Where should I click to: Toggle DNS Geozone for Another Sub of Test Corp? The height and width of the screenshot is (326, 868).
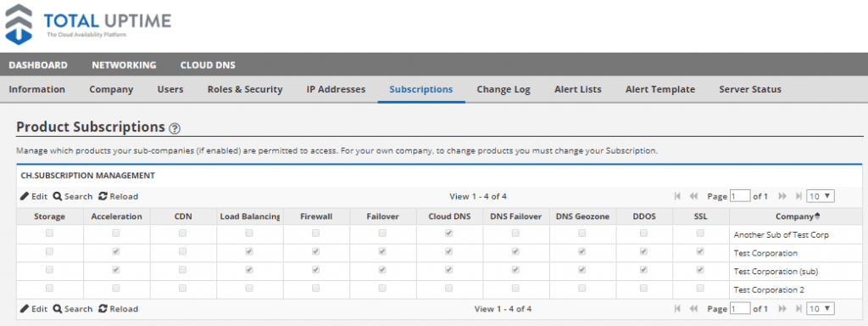(x=581, y=233)
